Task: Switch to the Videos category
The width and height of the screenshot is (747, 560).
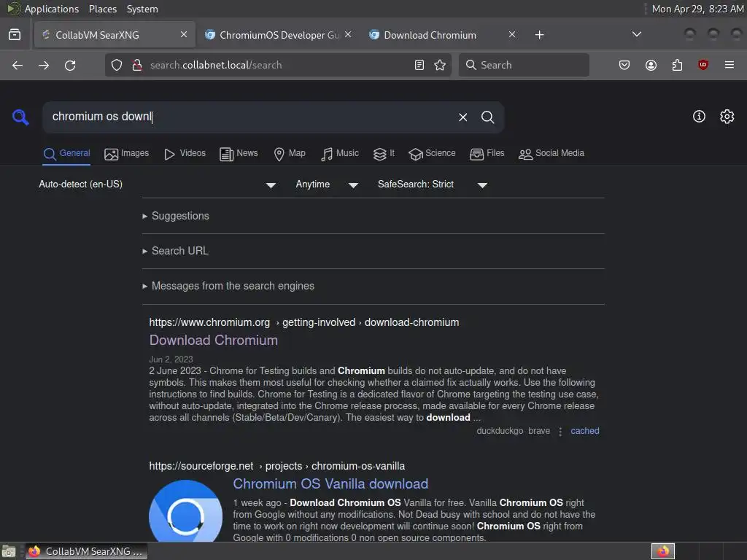Action: (x=185, y=153)
